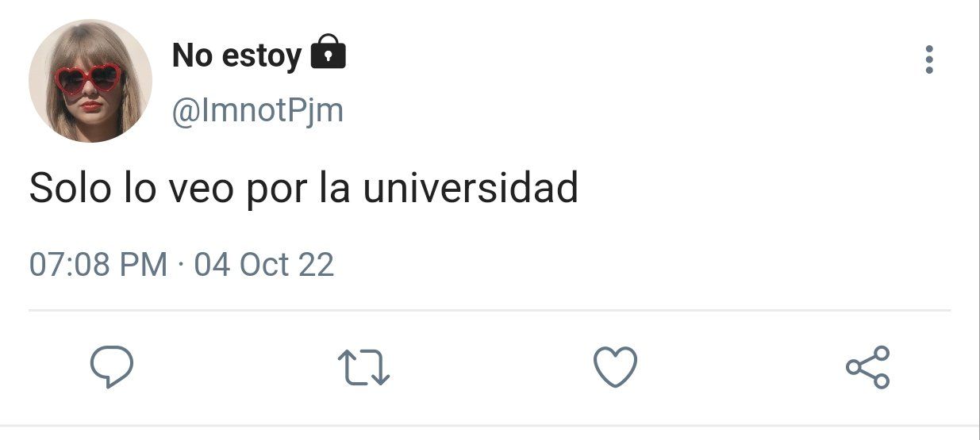
Task: Visit the @ImnotPjm handle
Action: coord(258,111)
